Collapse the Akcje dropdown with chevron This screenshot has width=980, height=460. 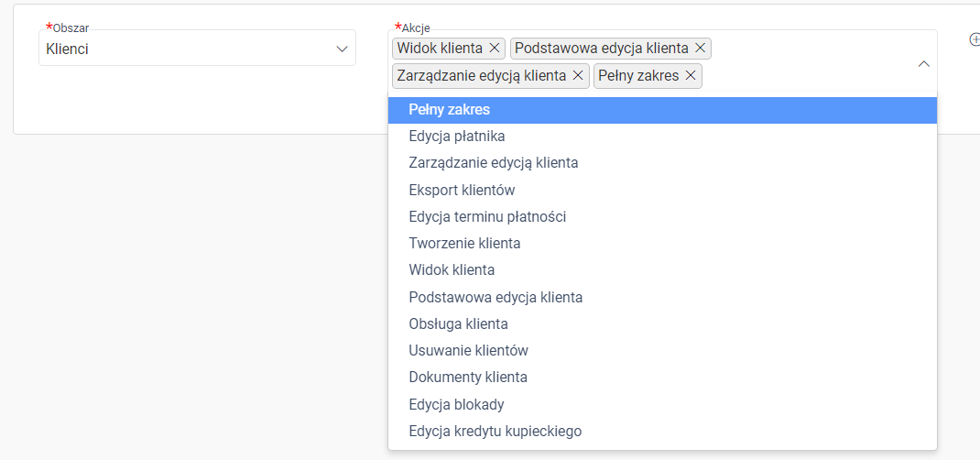(924, 64)
